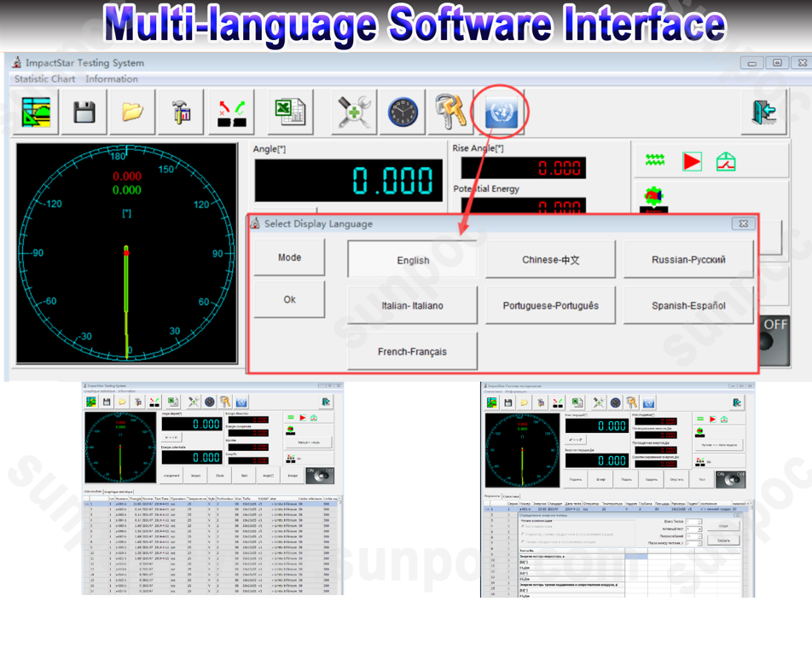Click the globe language selection icon
This screenshot has height=665, width=812.
(x=501, y=112)
